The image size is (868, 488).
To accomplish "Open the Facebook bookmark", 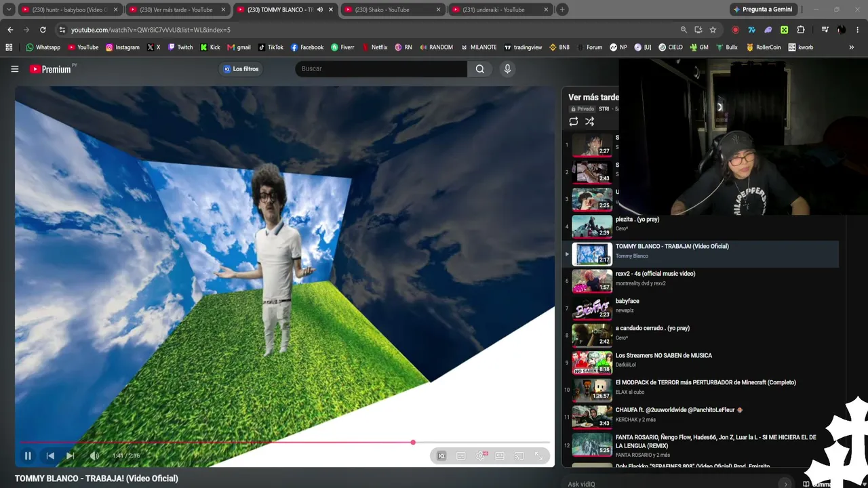I will [307, 47].
